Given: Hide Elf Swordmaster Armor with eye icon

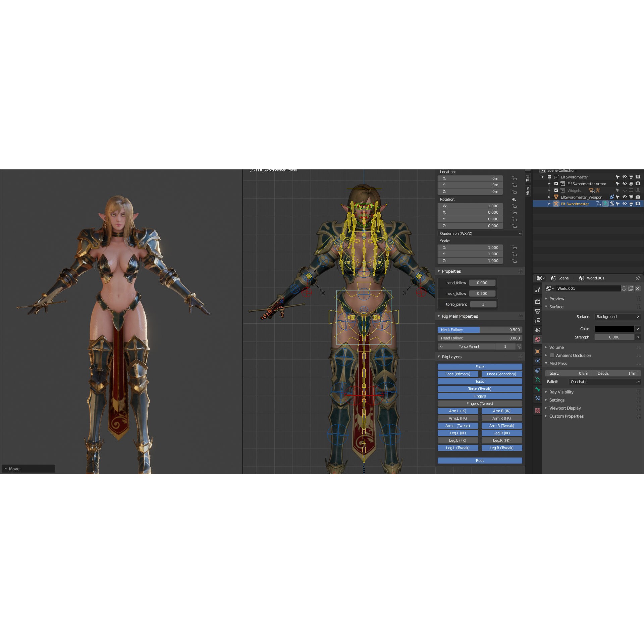Looking at the screenshot, I should 625,183.
